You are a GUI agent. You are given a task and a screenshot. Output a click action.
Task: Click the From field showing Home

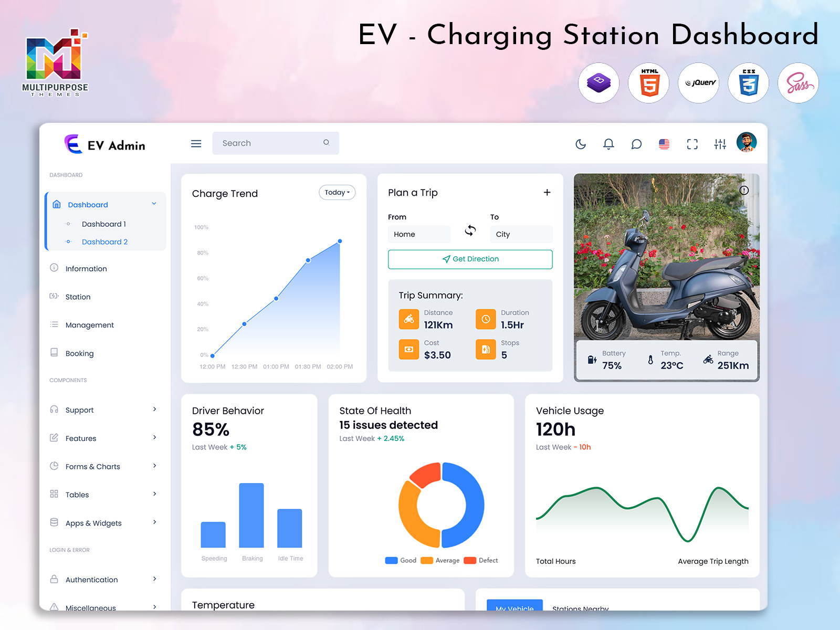(419, 234)
